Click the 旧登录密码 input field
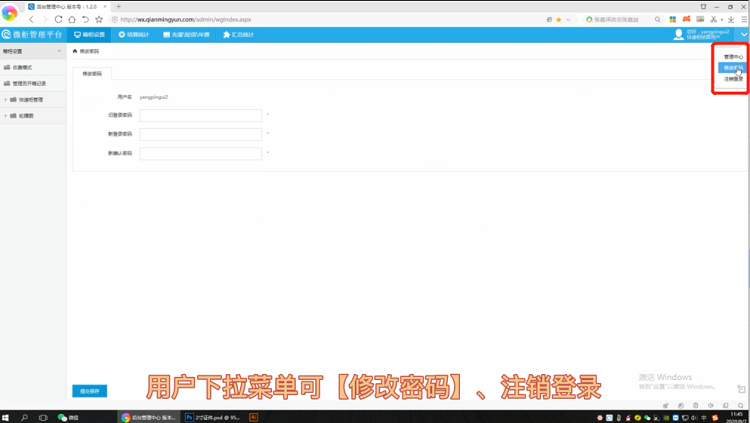The image size is (750, 423). point(200,116)
